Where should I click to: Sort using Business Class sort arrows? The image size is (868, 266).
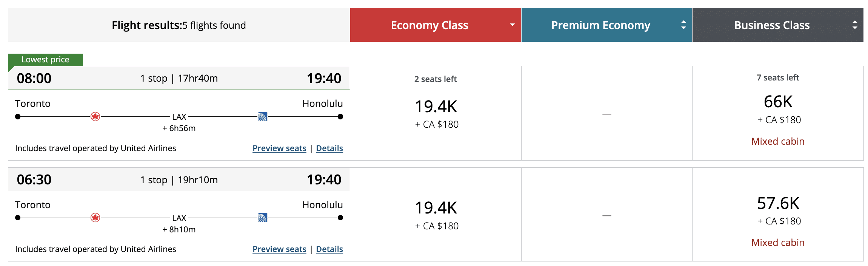pyautogui.click(x=854, y=25)
